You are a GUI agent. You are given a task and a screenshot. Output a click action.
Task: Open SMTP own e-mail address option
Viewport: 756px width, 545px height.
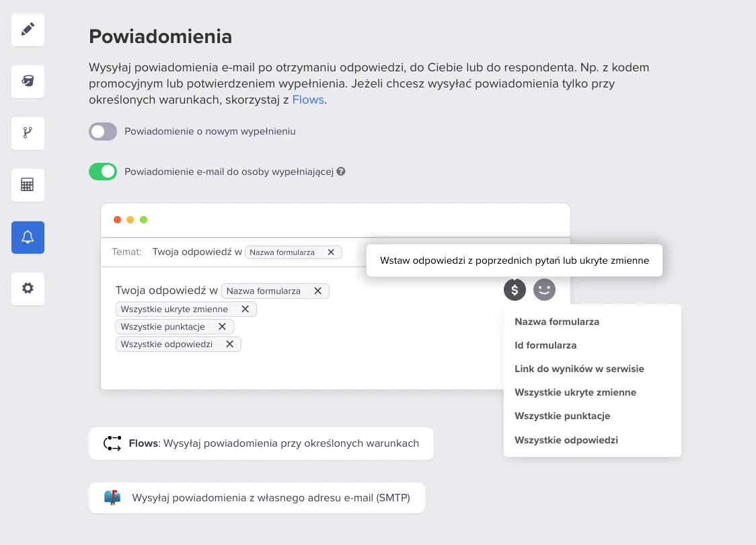(257, 498)
